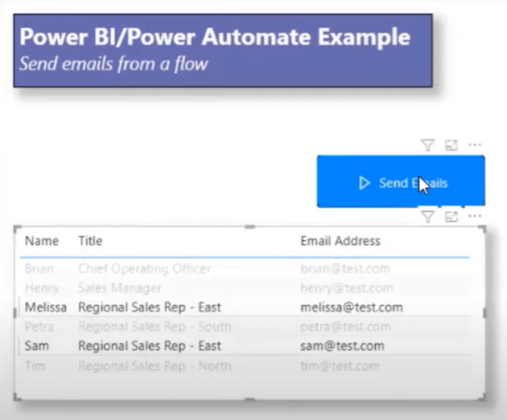Sort by the Email Address column header
The image size is (507, 420).
pos(340,241)
